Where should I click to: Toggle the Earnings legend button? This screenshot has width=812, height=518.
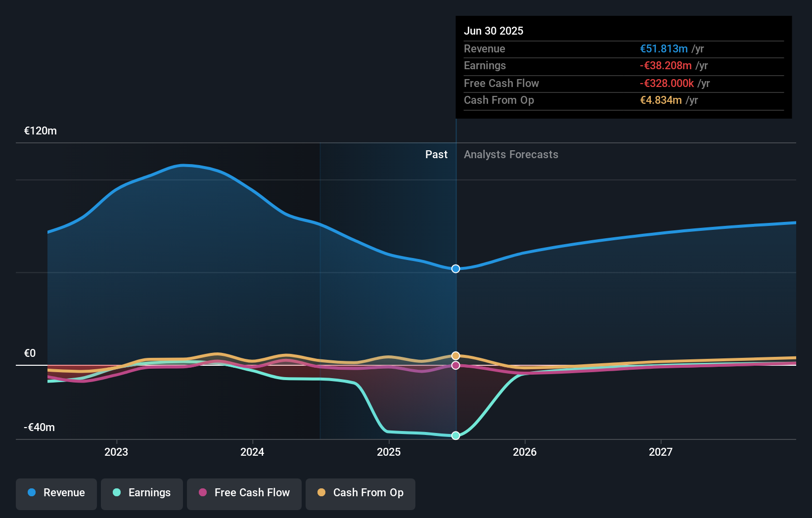tap(142, 494)
